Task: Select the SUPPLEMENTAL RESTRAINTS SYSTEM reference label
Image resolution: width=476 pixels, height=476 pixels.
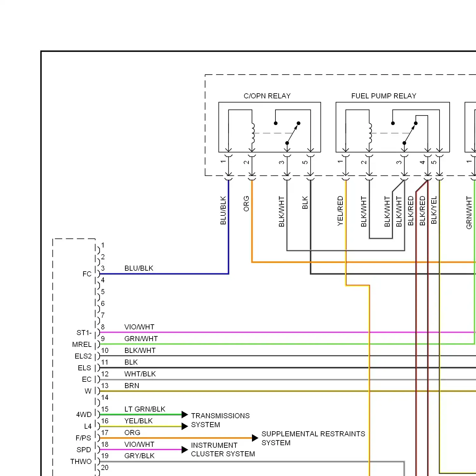Action: (313, 438)
